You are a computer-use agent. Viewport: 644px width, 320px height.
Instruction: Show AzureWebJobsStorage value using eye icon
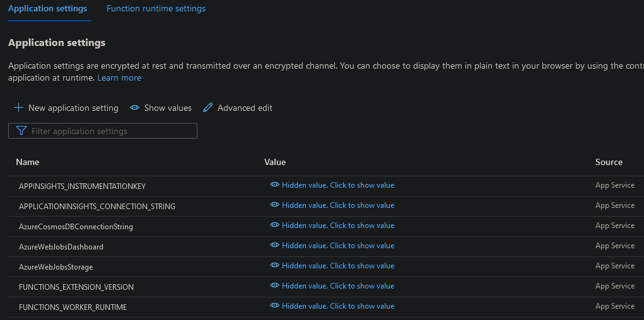pos(274,266)
